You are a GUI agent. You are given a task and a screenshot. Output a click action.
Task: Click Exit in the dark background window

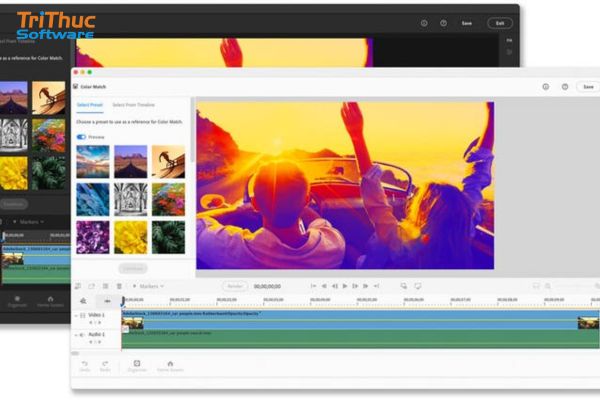pos(500,23)
